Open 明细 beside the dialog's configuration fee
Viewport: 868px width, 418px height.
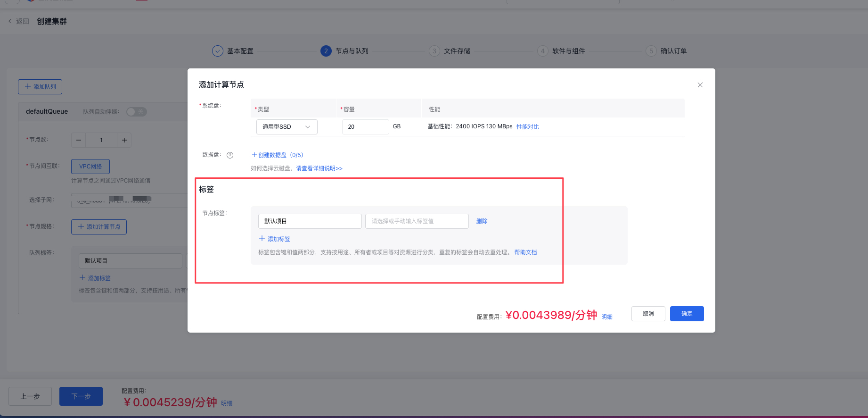tap(607, 317)
